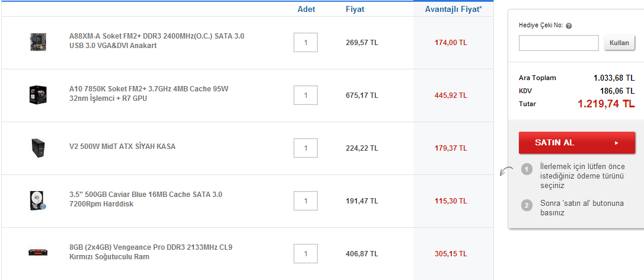Click the Vengeance Pro RAM thumbnail
Image resolution: width=644 pixels, height=280 pixels.
pos(38,252)
